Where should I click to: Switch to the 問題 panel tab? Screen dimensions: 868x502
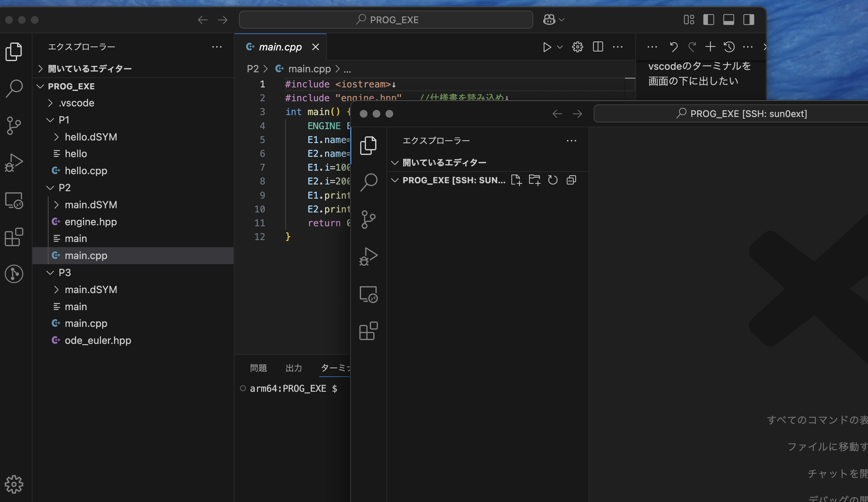(258, 368)
